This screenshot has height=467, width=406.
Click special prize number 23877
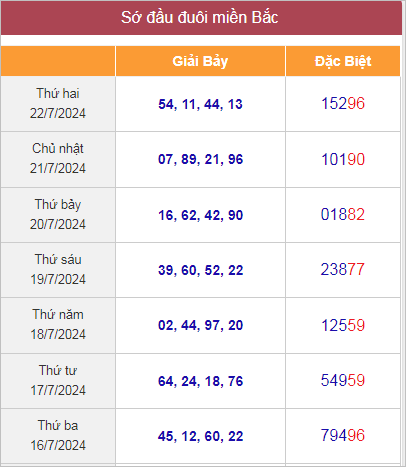(x=343, y=269)
